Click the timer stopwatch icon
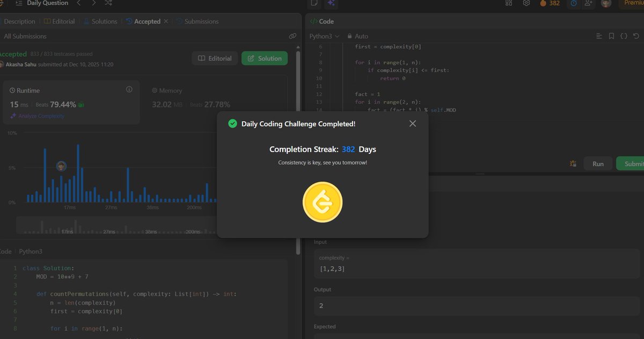Image resolution: width=644 pixels, height=339 pixels. tap(574, 3)
